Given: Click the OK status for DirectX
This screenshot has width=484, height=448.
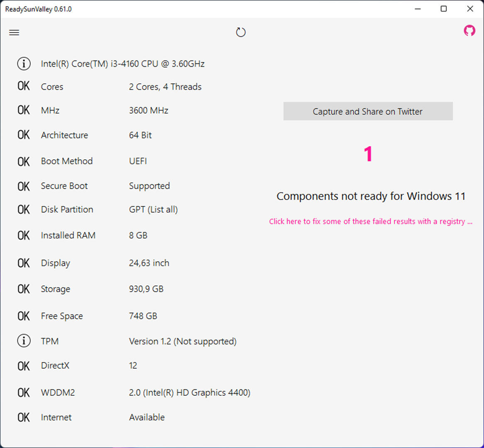Looking at the screenshot, I should (24, 366).
